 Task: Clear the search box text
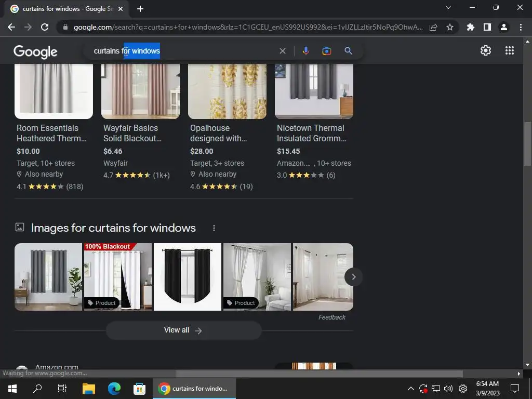tap(282, 51)
